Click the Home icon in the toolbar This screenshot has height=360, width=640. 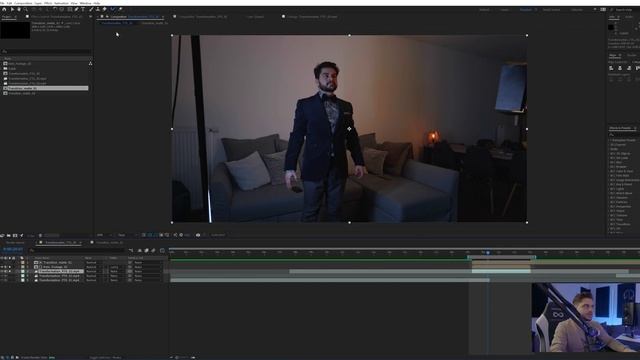click(x=4, y=9)
